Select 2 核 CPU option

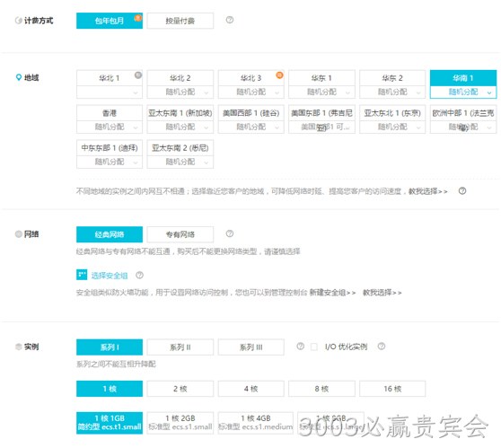pos(180,389)
